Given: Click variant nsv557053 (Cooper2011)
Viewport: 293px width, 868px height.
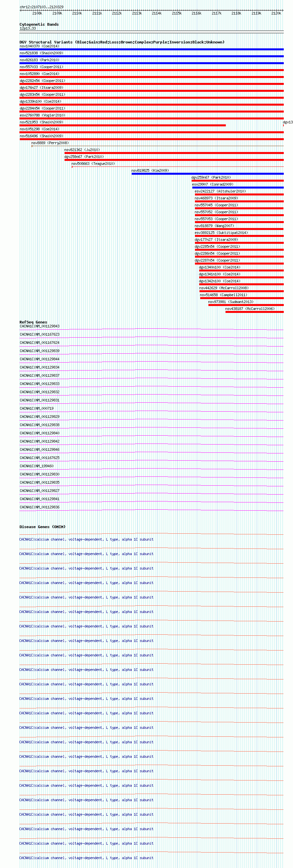Looking at the screenshot, I should coord(217,219).
